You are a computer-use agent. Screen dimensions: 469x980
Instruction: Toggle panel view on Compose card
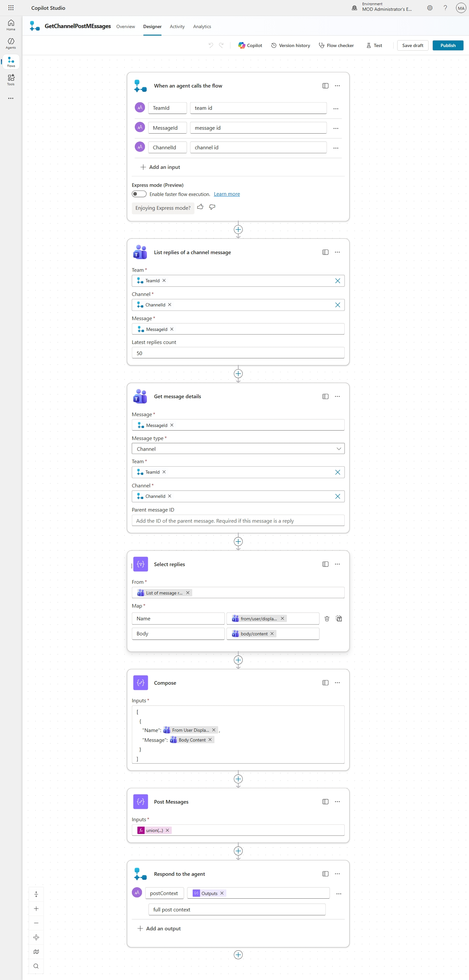pyautogui.click(x=325, y=683)
